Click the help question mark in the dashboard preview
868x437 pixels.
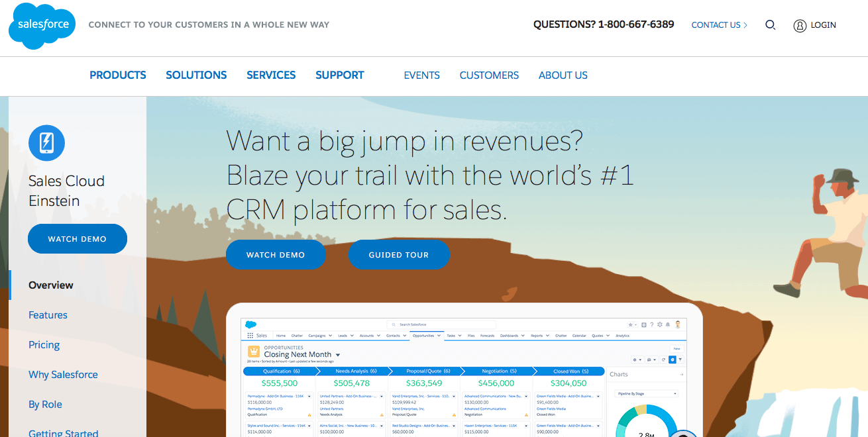[652, 324]
